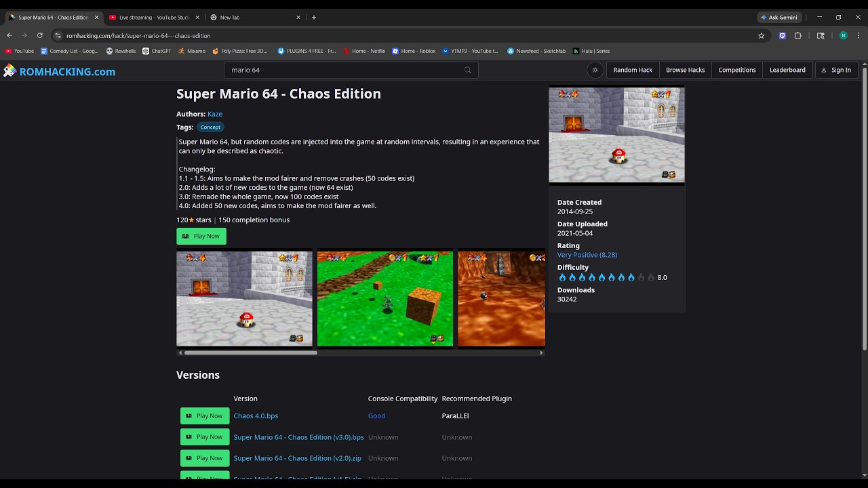Toggle the site light/dark theme
This screenshot has width=868, height=488.
coord(595,70)
